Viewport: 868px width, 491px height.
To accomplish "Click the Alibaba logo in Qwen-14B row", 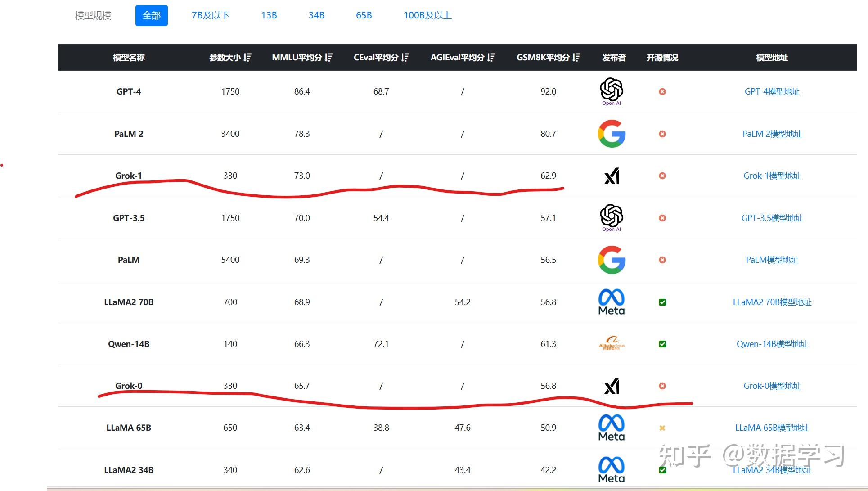I will click(612, 343).
